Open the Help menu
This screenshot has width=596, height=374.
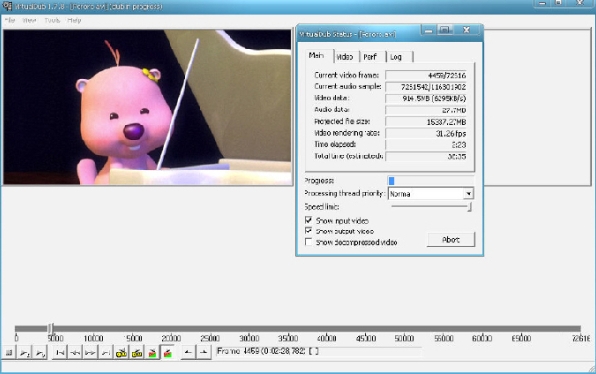tap(74, 20)
